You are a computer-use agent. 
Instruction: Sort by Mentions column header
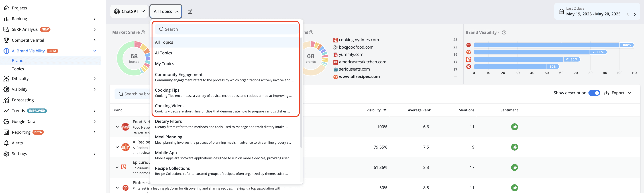click(466, 110)
